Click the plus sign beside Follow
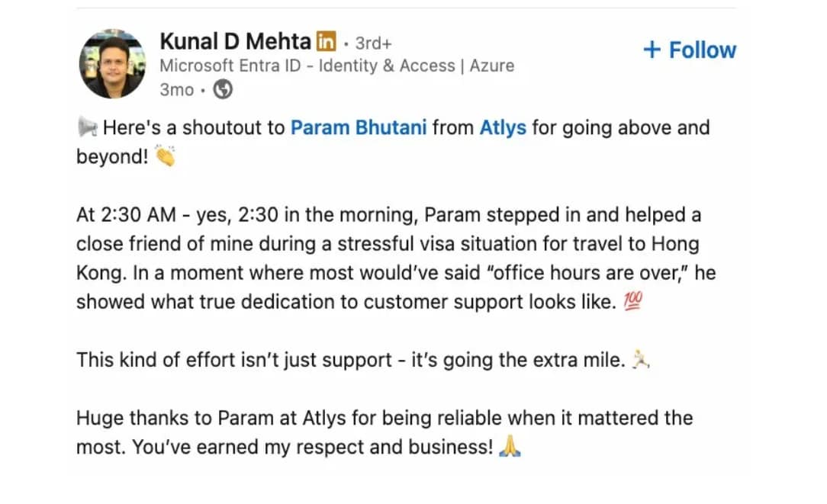This screenshot has height=504, width=827. pyautogui.click(x=652, y=50)
